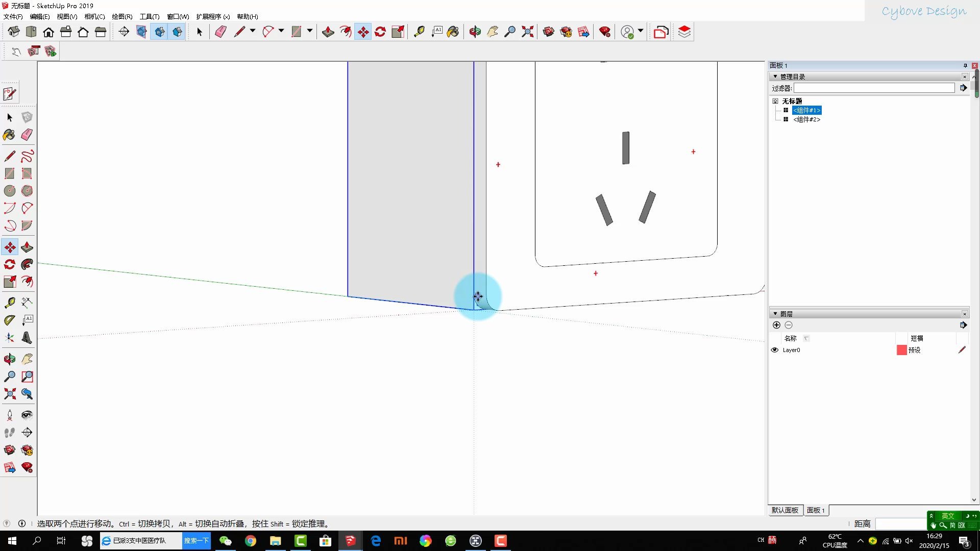The height and width of the screenshot is (551, 980).
Task: Click the Add Layer plus icon
Action: click(776, 325)
